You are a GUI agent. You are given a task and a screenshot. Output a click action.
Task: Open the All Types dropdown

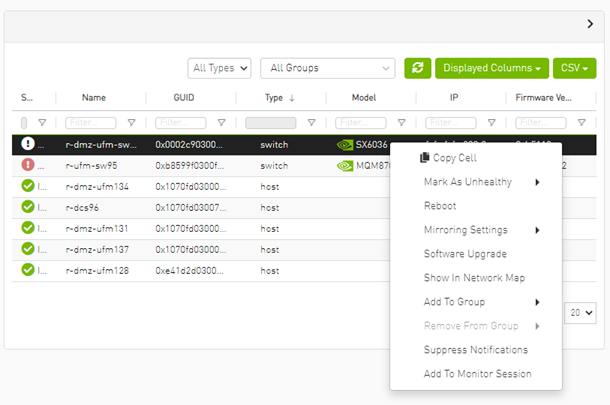(x=219, y=68)
